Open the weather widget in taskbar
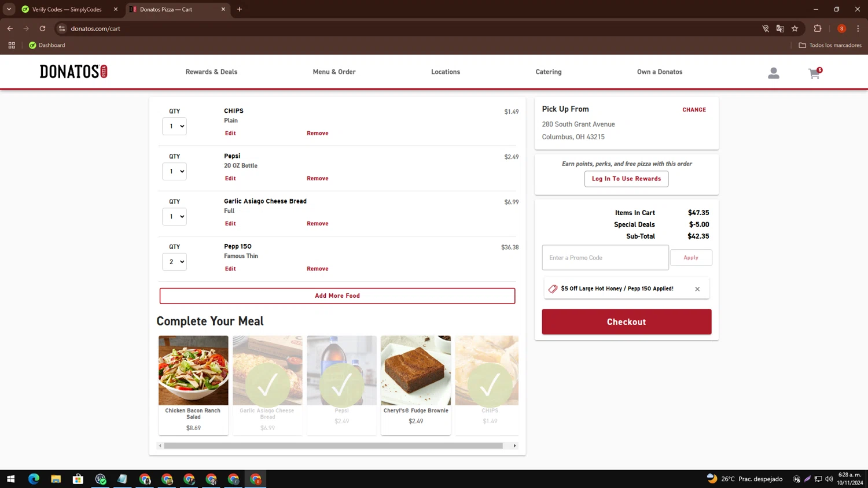 745,479
